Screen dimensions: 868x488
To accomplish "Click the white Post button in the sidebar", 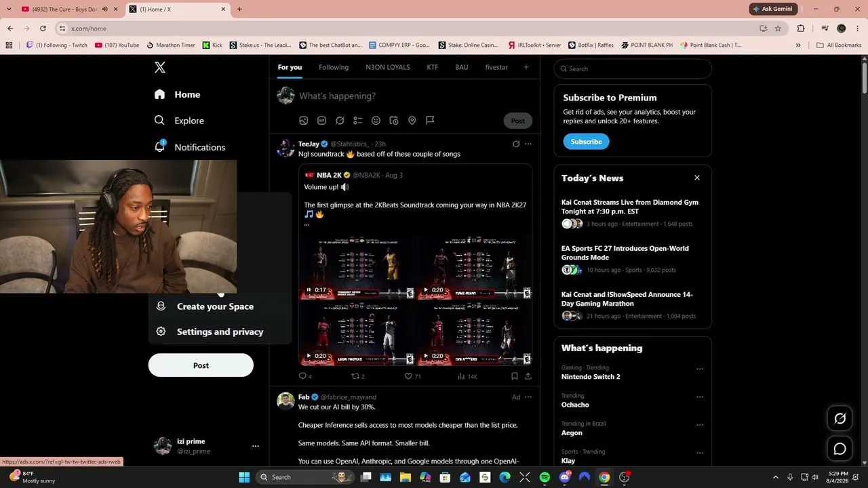I will tap(201, 365).
